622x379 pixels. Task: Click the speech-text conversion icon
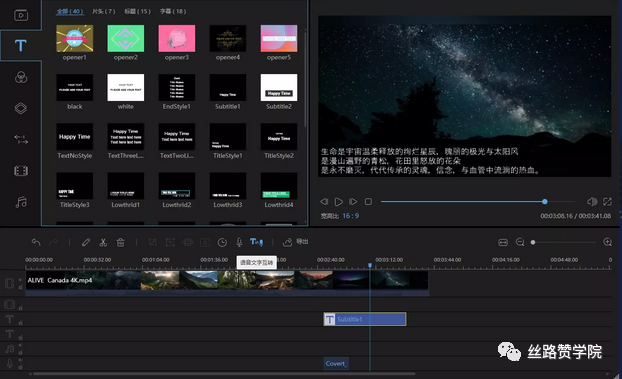(x=256, y=242)
